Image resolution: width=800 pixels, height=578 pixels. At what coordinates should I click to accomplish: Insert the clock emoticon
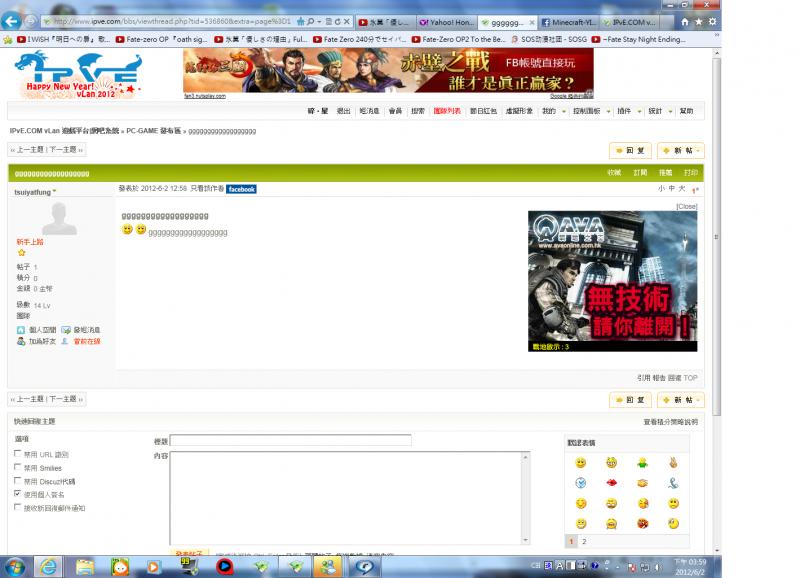point(581,483)
